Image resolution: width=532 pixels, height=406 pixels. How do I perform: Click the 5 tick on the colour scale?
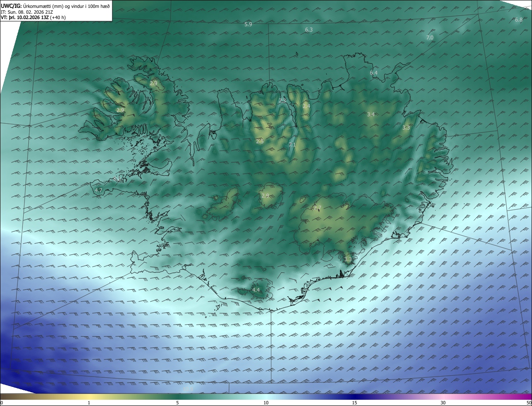[x=177, y=403]
